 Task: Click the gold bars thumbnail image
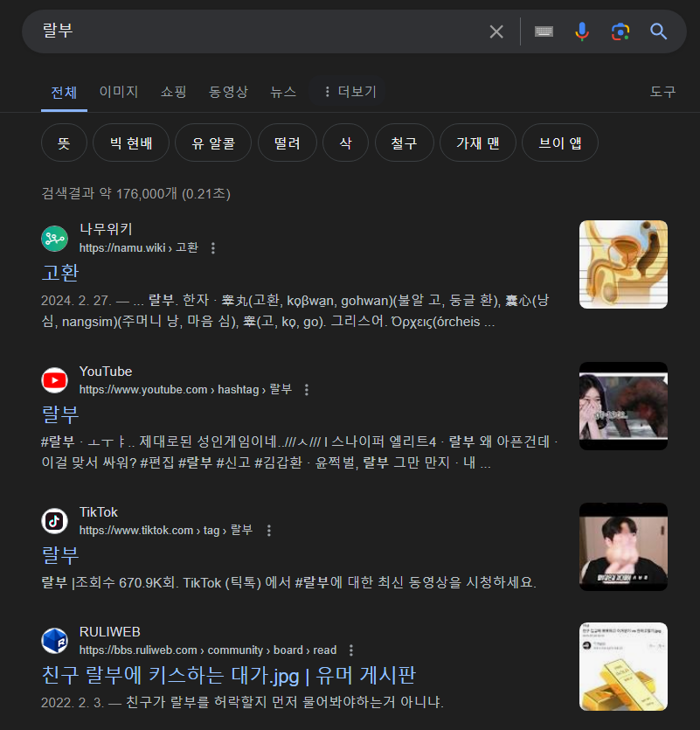point(623,667)
